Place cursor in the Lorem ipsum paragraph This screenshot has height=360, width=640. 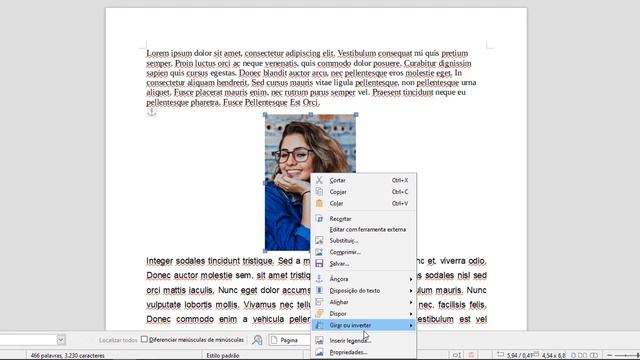[311, 78]
